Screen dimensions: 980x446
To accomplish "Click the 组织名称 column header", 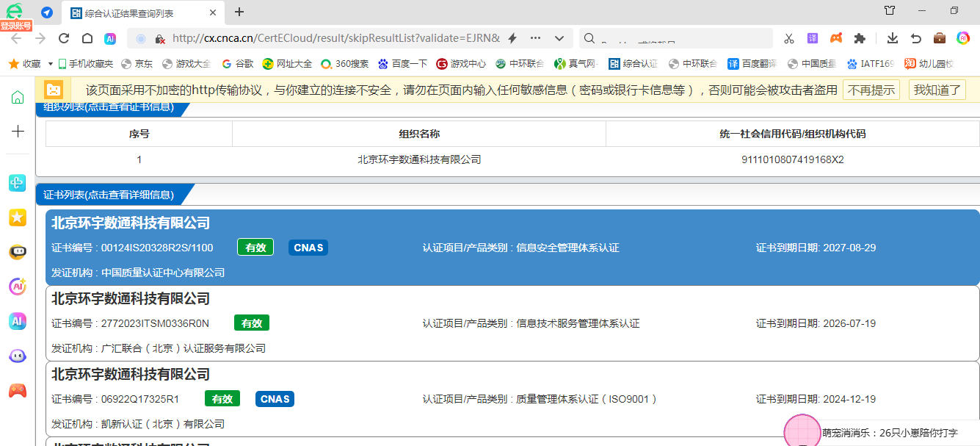I will pyautogui.click(x=419, y=134).
